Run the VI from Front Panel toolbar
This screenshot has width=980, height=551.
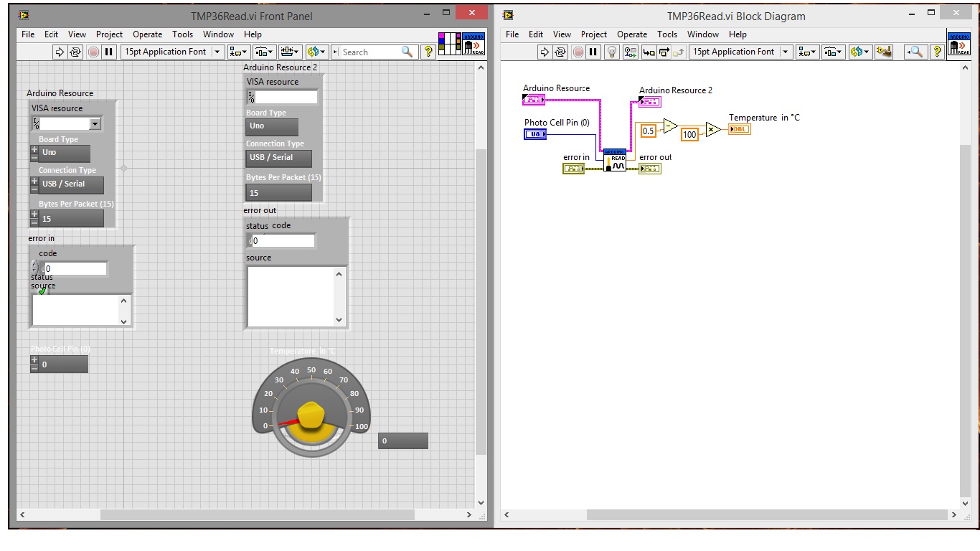(x=60, y=52)
